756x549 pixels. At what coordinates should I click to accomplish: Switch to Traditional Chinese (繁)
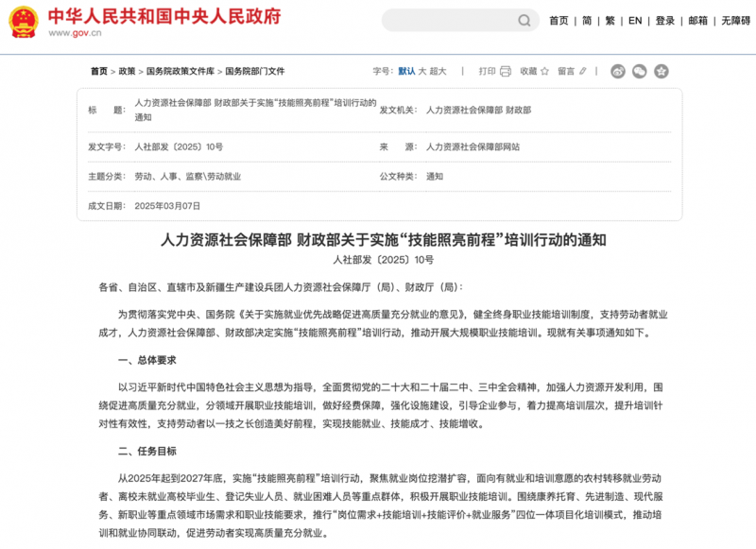pyautogui.click(x=610, y=21)
